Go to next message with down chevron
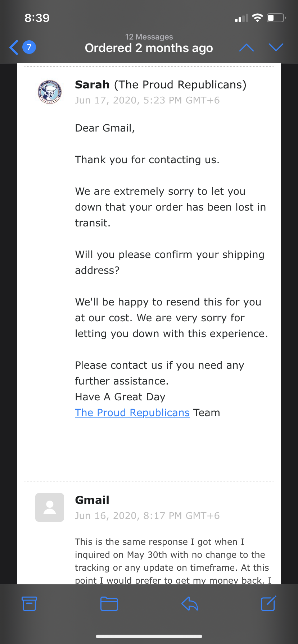Image resolution: width=298 pixels, height=644 pixels. [276, 47]
